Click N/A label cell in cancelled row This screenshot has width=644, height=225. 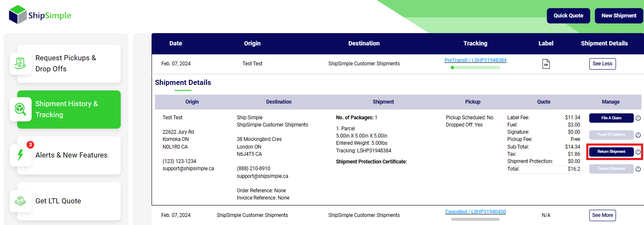(x=546, y=215)
